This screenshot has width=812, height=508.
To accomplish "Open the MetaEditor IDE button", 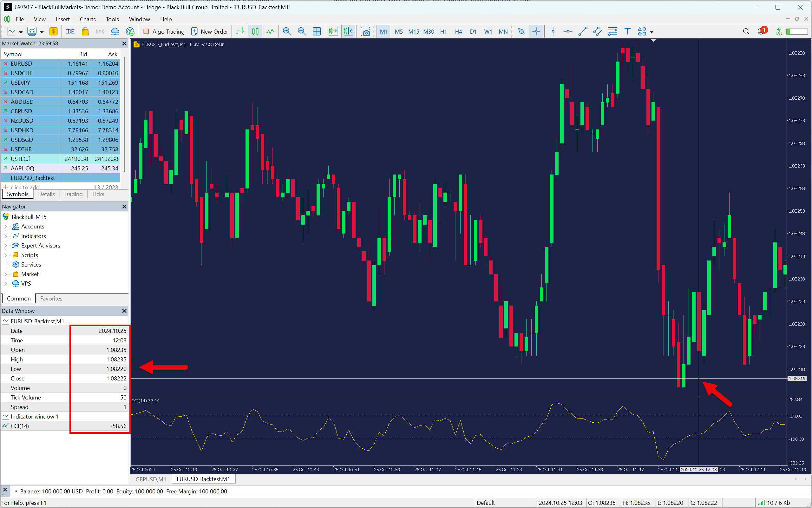I will pyautogui.click(x=70, y=32).
